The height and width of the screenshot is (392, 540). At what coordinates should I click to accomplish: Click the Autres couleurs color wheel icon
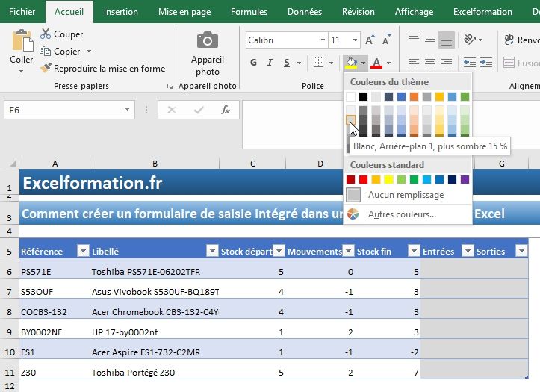pos(353,214)
